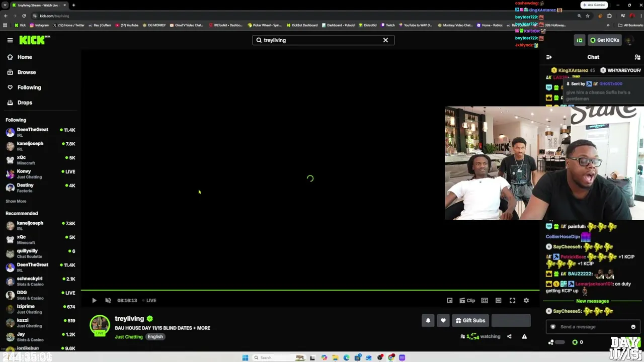
Task: Open KingXAntarez top gifter entry
Action: tap(573, 70)
